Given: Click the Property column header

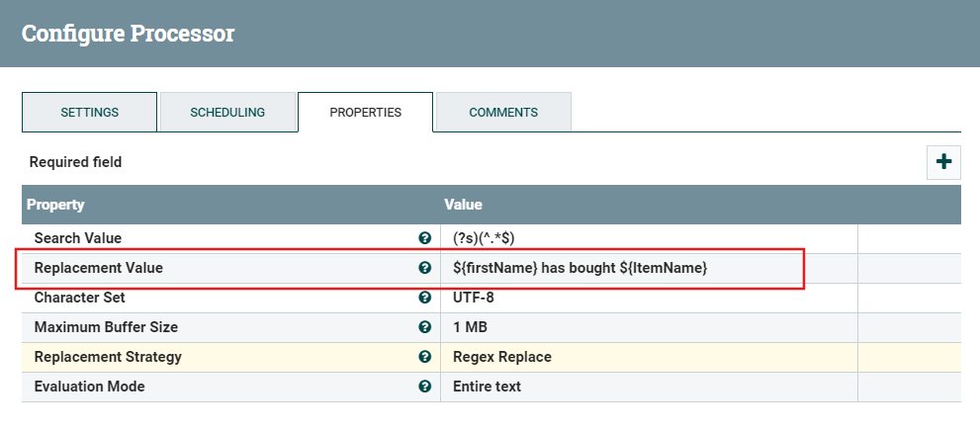Looking at the screenshot, I should [x=55, y=205].
